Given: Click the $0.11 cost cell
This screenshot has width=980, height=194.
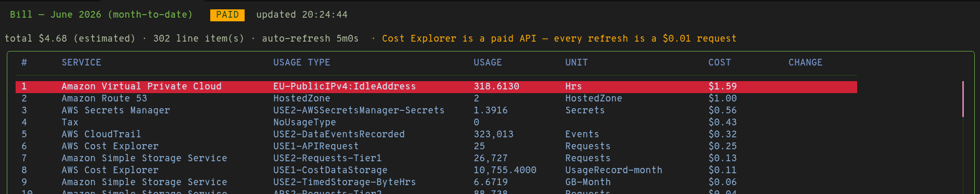Looking at the screenshot, I should (722, 170).
